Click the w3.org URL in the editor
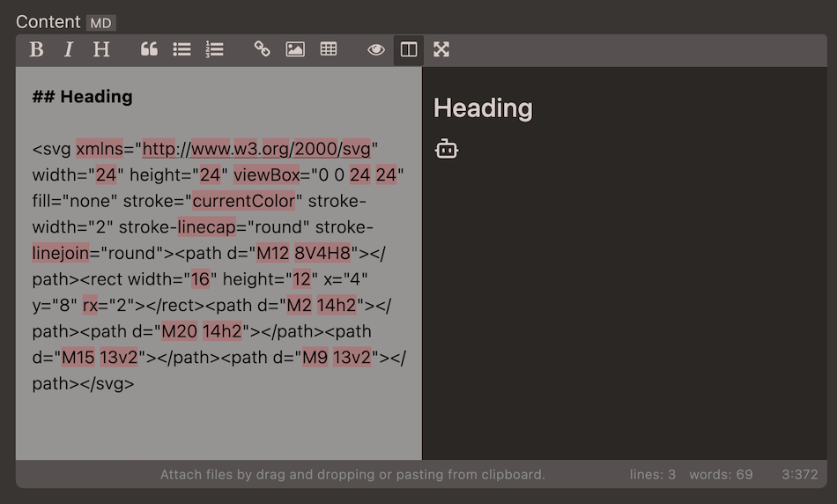Image resolution: width=837 pixels, height=504 pixels. pos(256,149)
